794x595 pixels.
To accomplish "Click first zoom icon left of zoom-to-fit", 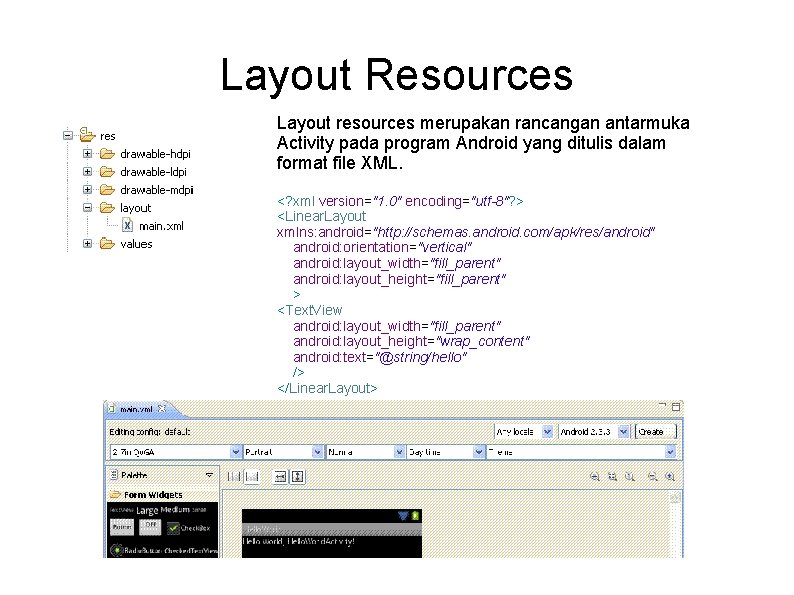I will [595, 477].
